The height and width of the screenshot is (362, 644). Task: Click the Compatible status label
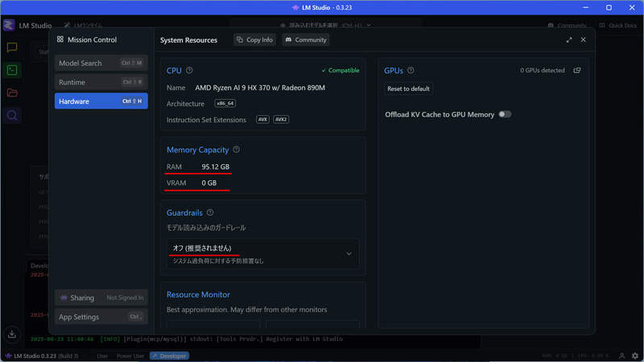coord(341,70)
